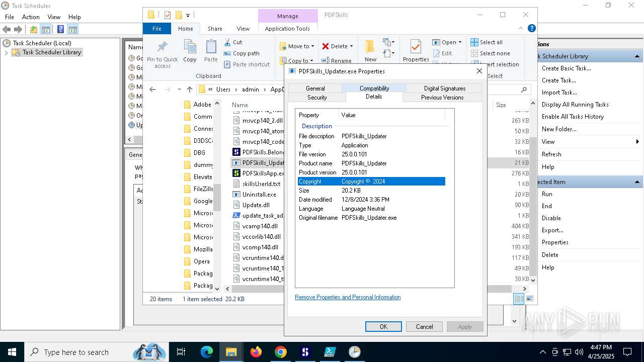This screenshot has height=362, width=644.
Task: Switch to details view button in status bar
Action: tap(519, 299)
